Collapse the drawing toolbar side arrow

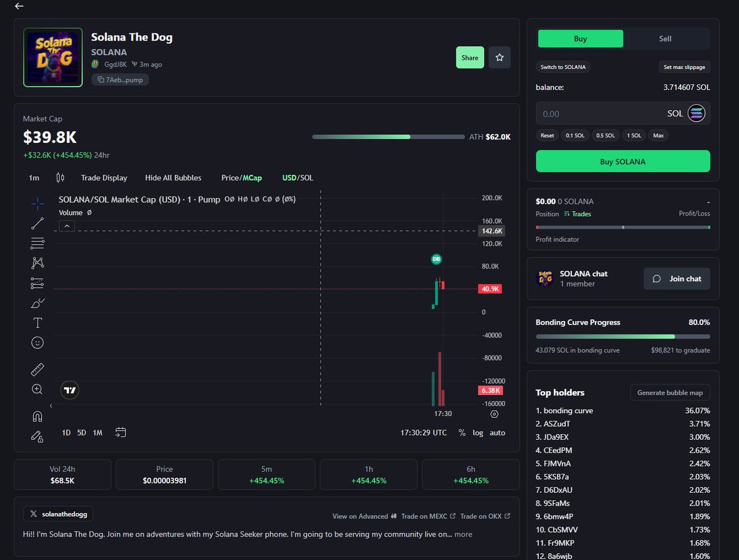(50, 406)
